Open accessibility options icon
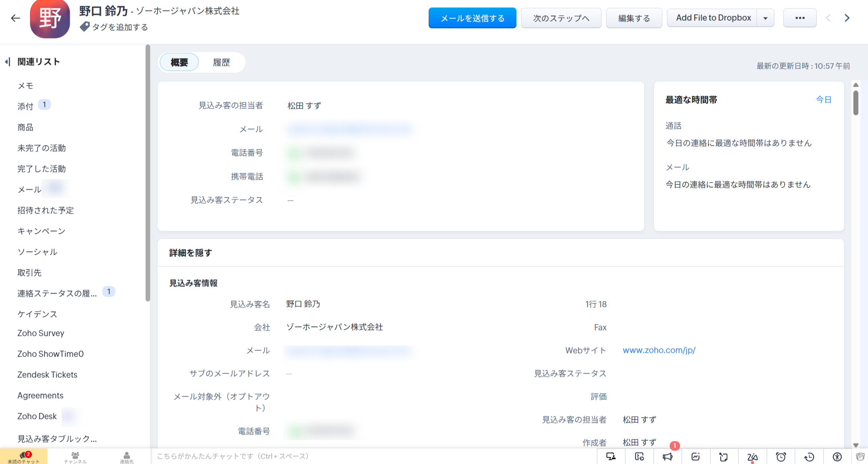The width and height of the screenshot is (868, 464). point(837,457)
